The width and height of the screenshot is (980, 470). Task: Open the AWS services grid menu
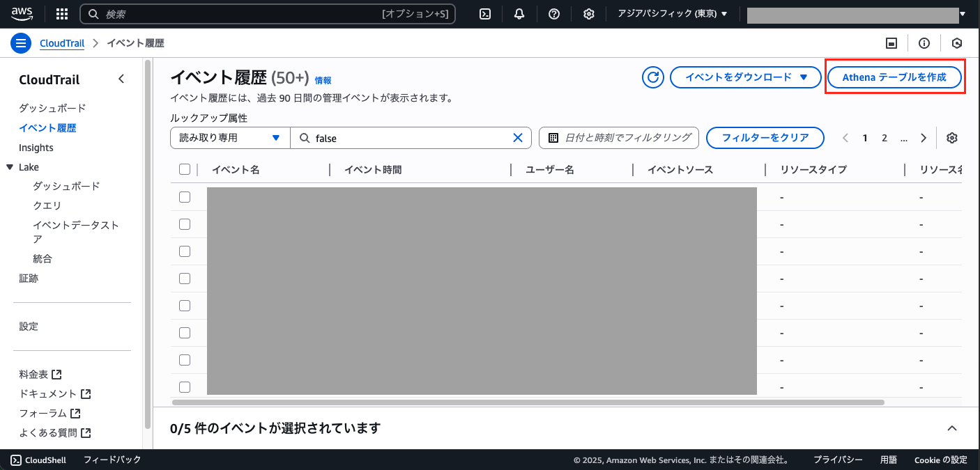[x=61, y=14]
